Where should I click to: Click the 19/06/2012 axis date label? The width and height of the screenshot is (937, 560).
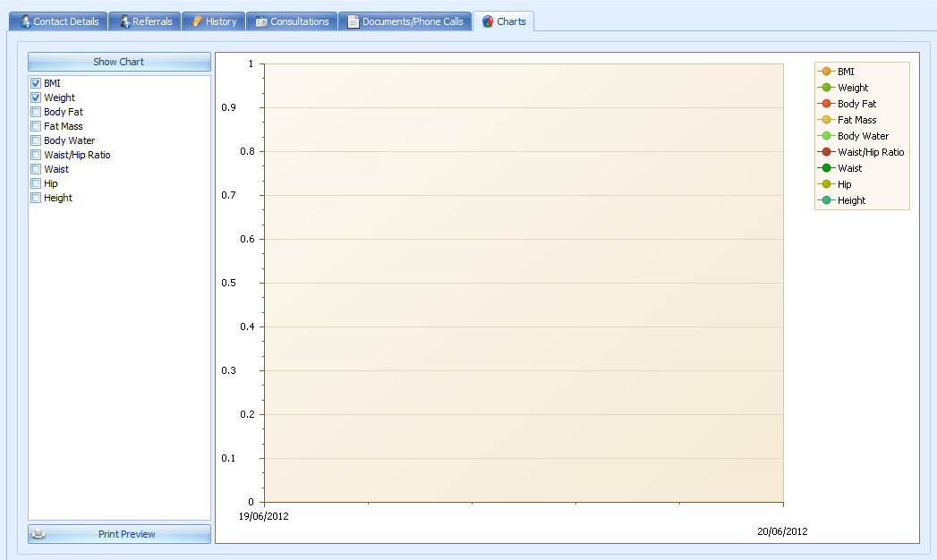click(x=263, y=516)
